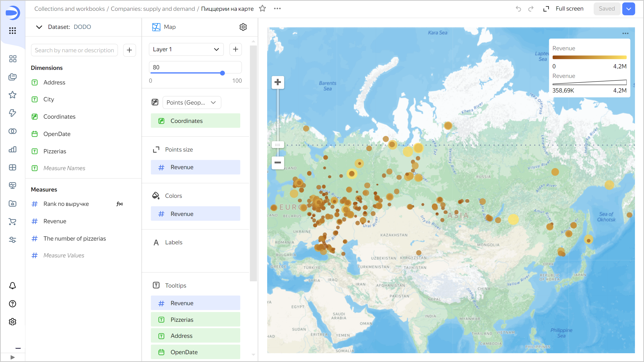
Task: Click the zoom in plus button on map
Action: [278, 82]
